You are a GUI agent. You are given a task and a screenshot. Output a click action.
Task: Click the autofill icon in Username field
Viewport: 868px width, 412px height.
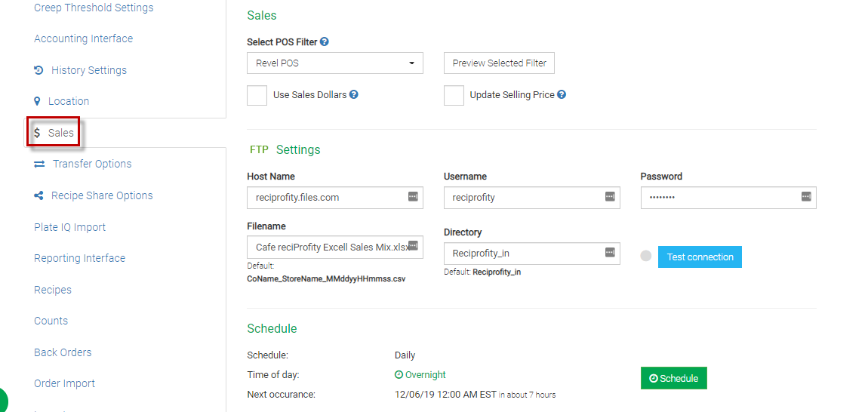(610, 197)
